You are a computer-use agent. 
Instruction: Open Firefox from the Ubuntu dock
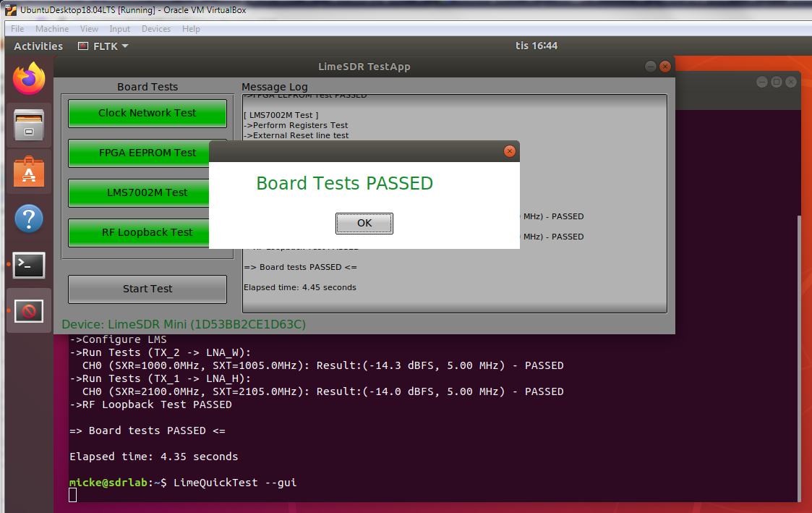(x=29, y=78)
